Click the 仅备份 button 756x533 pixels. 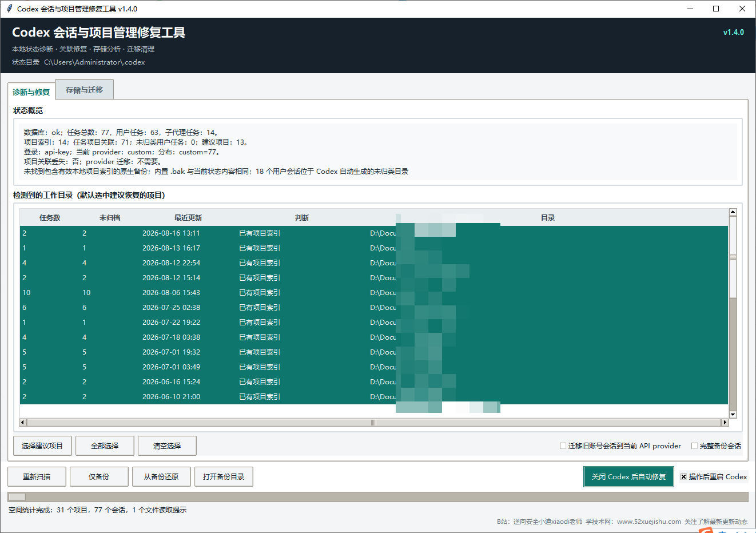coord(99,476)
